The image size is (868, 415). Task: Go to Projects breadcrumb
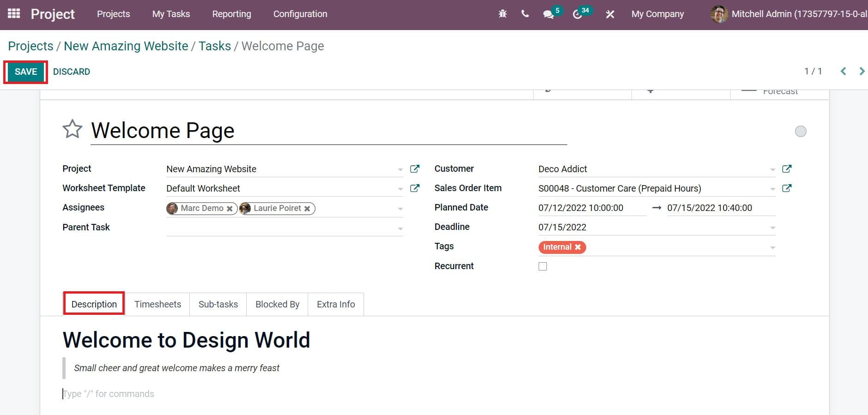(x=30, y=46)
